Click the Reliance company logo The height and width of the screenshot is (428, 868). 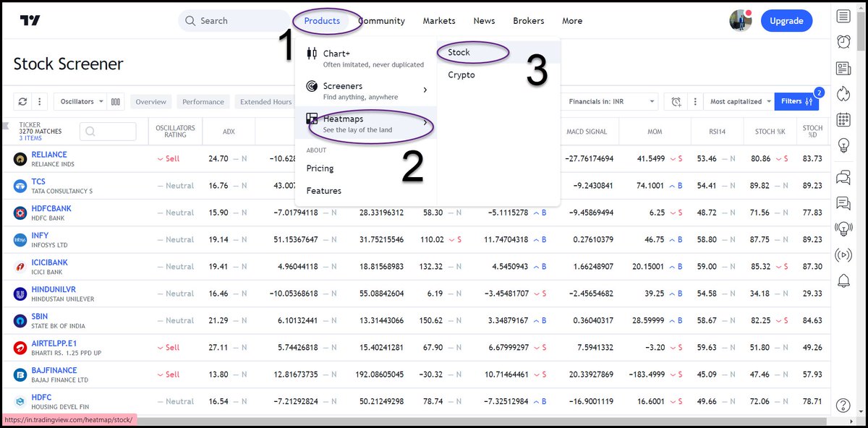(x=20, y=159)
